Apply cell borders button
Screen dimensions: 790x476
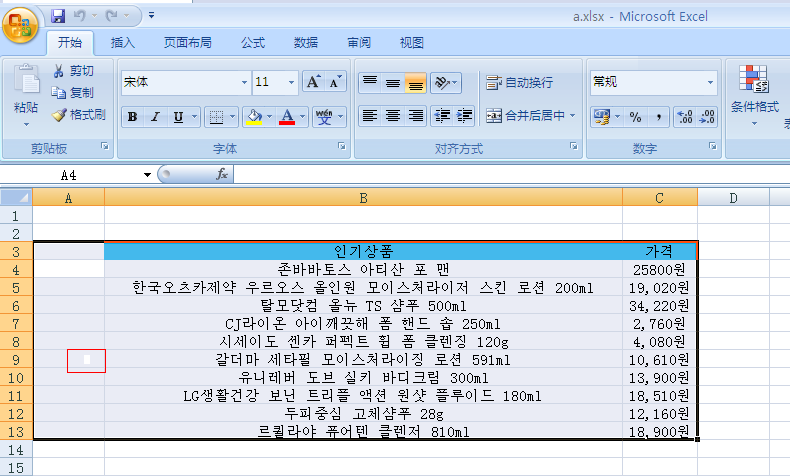pyautogui.click(x=216, y=117)
